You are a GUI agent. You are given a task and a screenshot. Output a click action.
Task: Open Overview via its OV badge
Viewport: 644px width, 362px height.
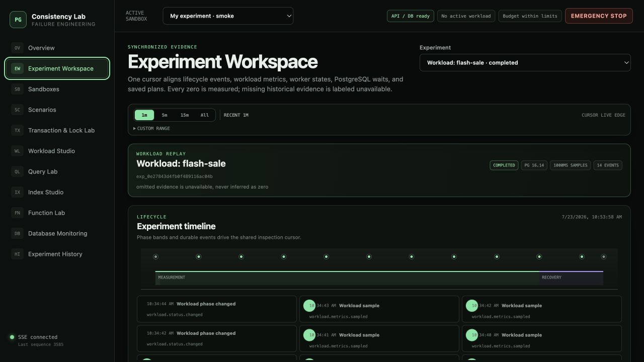(x=17, y=48)
